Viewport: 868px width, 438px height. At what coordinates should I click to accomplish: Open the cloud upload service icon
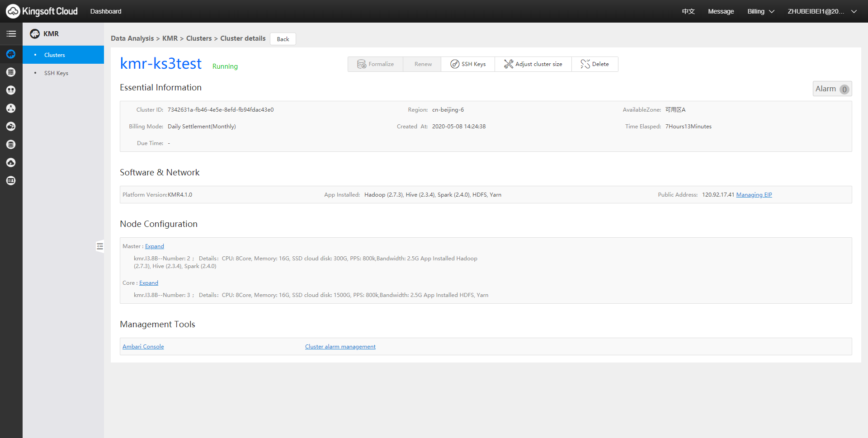coord(11,163)
